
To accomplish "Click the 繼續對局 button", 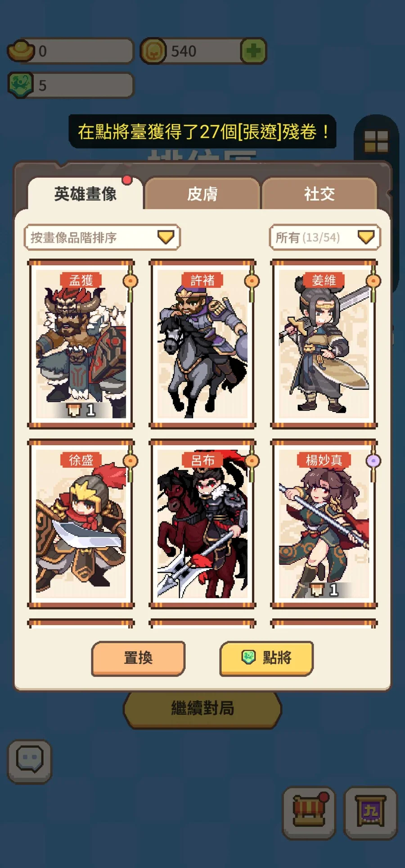I will coord(202,709).
